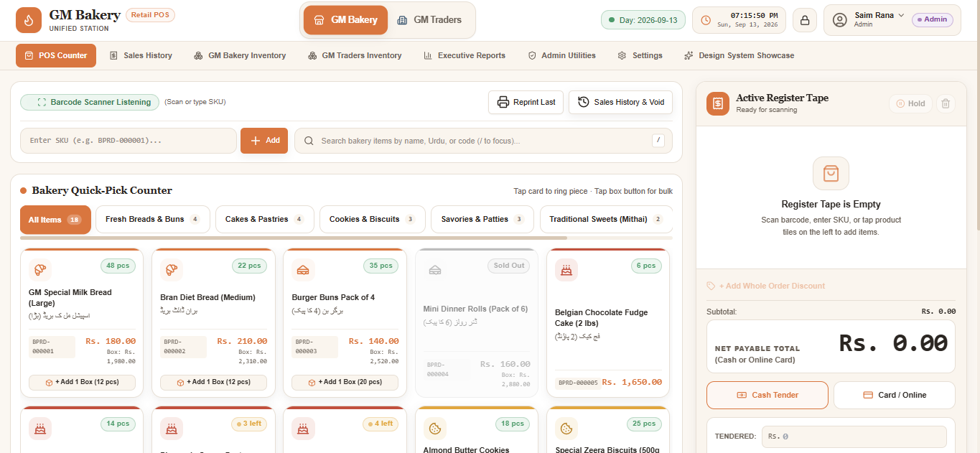980x453 pixels.
Task: Focus the Tendered amount field
Action: tap(854, 436)
